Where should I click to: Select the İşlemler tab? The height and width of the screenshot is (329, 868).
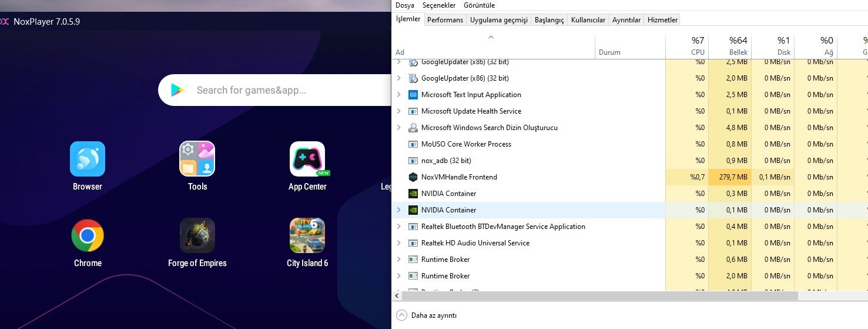click(408, 19)
